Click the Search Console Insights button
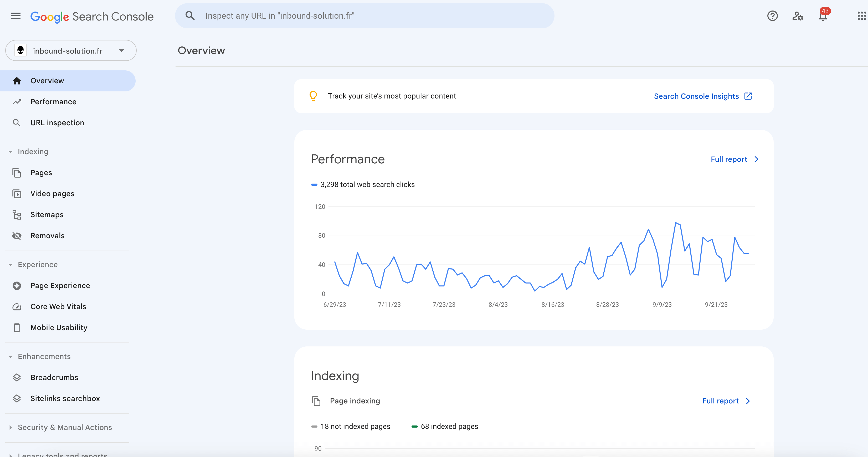Screen dimensions: 868x457 tap(703, 96)
